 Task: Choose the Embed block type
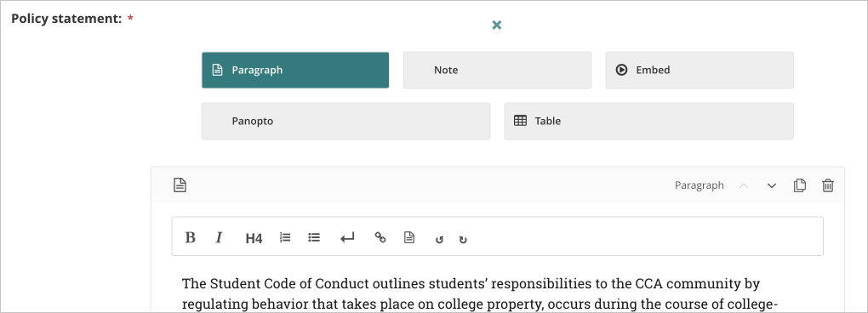point(700,71)
